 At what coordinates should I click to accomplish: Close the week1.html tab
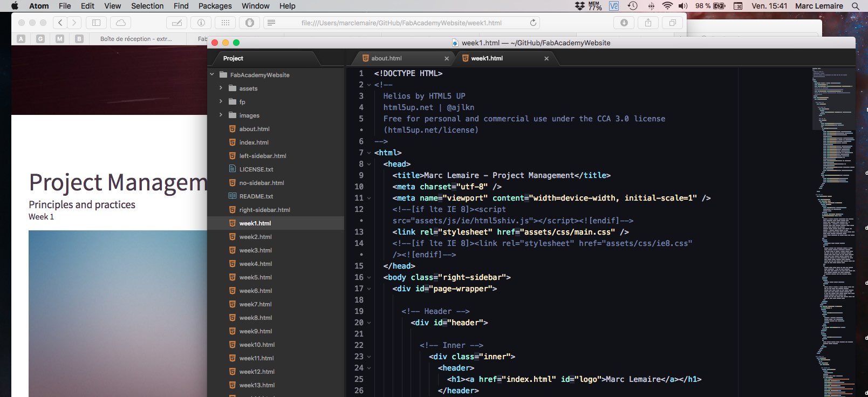pos(546,58)
